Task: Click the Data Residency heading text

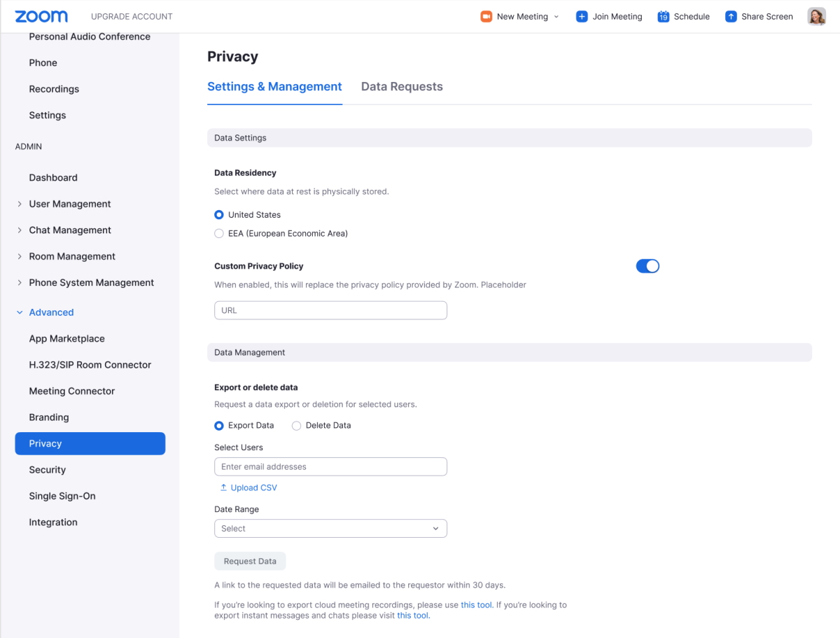Action: click(x=245, y=173)
